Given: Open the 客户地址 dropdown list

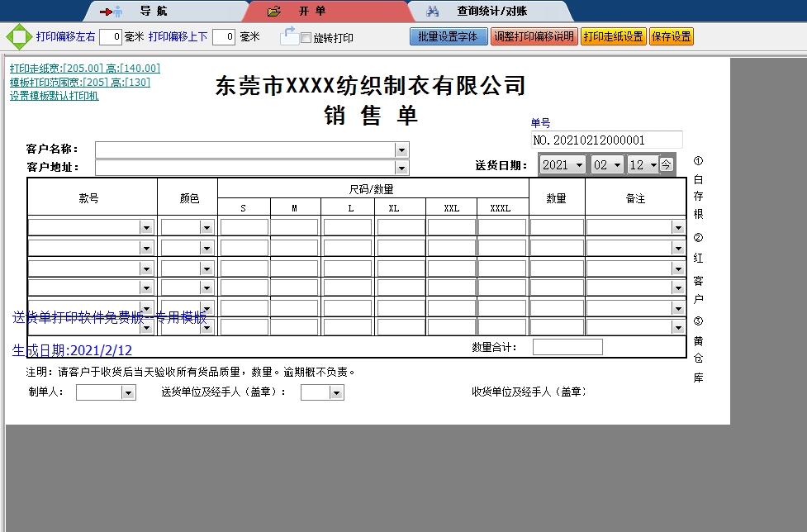Looking at the screenshot, I should (401, 168).
